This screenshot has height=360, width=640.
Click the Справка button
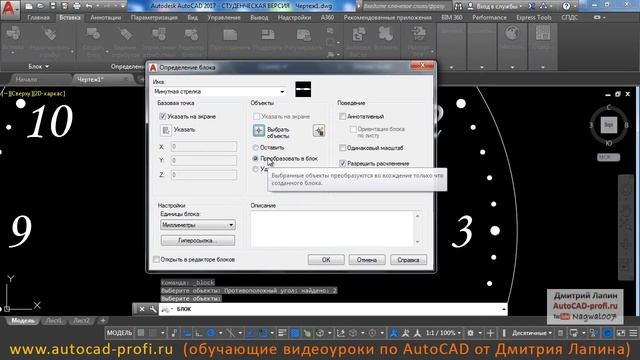tap(409, 260)
